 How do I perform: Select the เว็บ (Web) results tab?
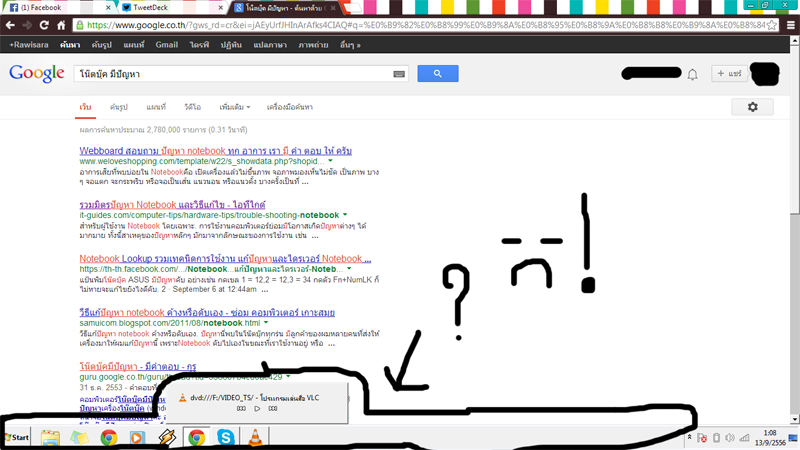click(x=85, y=107)
